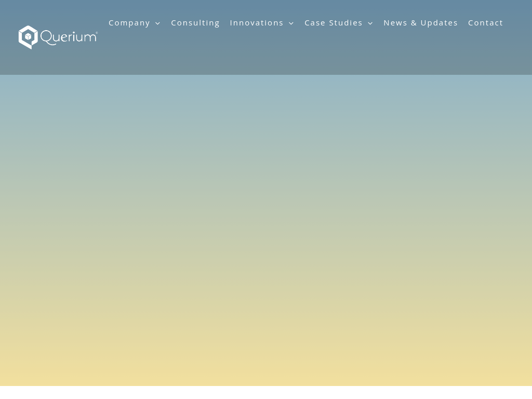
Task: Visit News & Updates page
Action: click(421, 23)
